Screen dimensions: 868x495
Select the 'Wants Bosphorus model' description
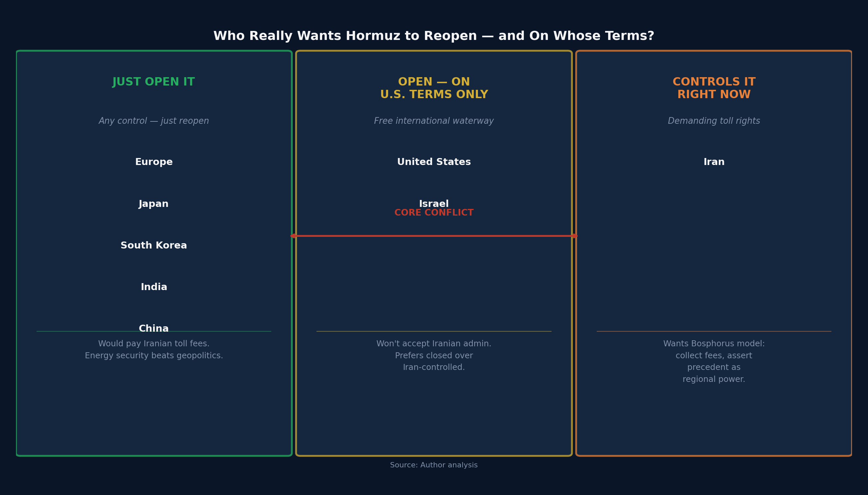click(714, 361)
